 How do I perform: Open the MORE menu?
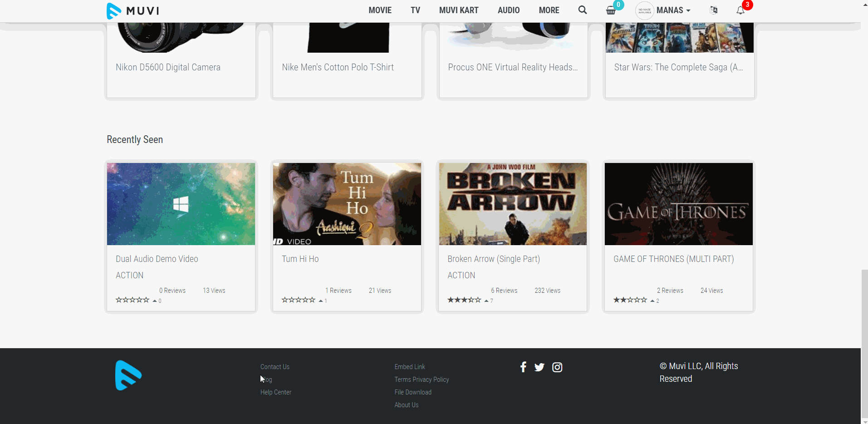click(549, 10)
